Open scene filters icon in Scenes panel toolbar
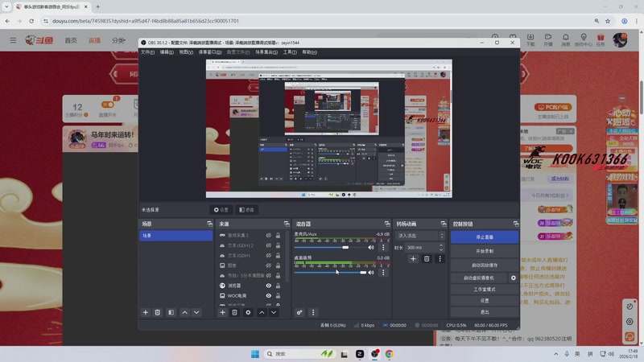Viewport: 644px width, 362px height. point(171,312)
